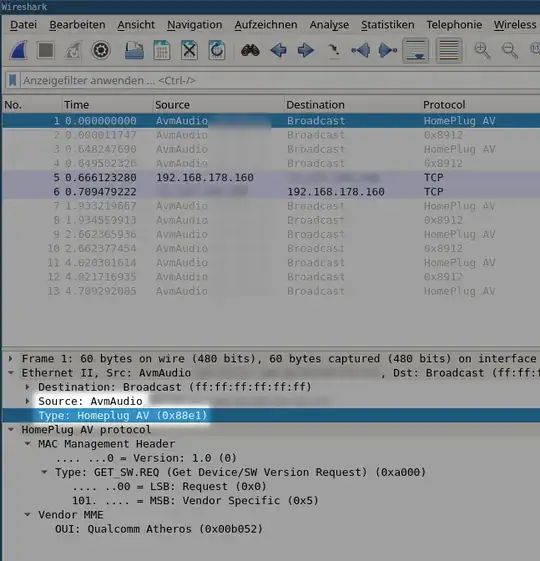The image size is (540, 561).
Task: Find a packet with binoculars icon
Action: click(250, 50)
